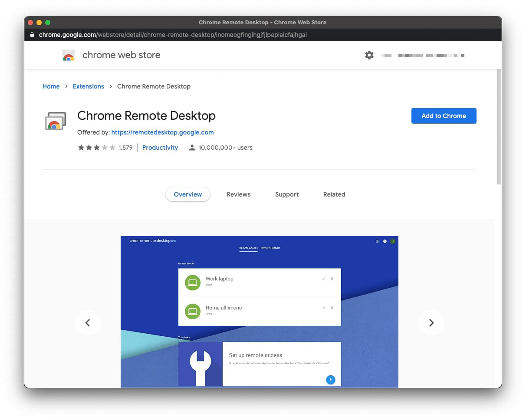Image resolution: width=526 pixels, height=420 pixels.
Task: Click the Add to Chrome button
Action: [x=444, y=116]
